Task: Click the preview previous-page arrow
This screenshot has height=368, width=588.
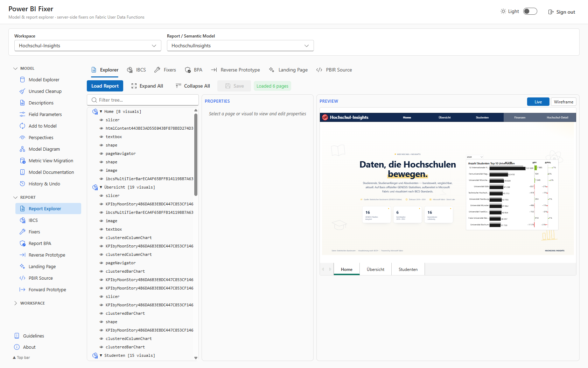Action: [323, 269]
